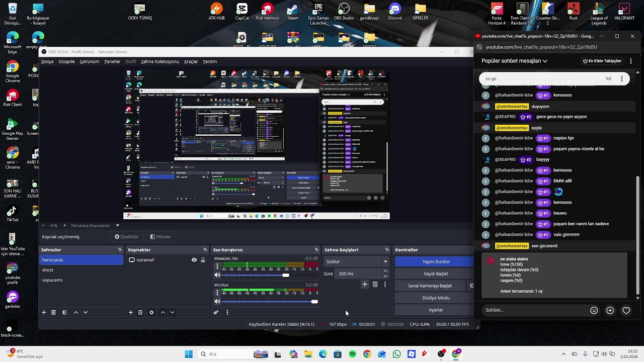Move source up arrow in Kaynaklar
The height and width of the screenshot is (362, 644).
point(163,312)
